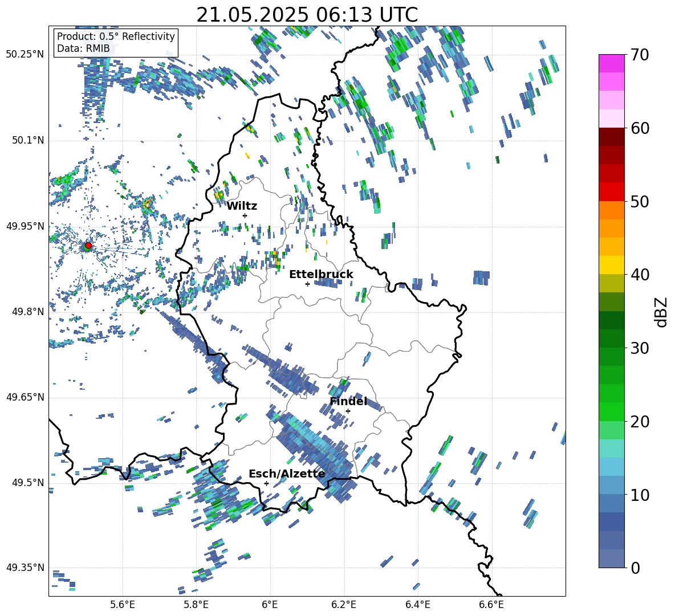675x616 pixels.
Task: Pick the dark green colorbar swatch near 30
Action: pyautogui.click(x=611, y=338)
